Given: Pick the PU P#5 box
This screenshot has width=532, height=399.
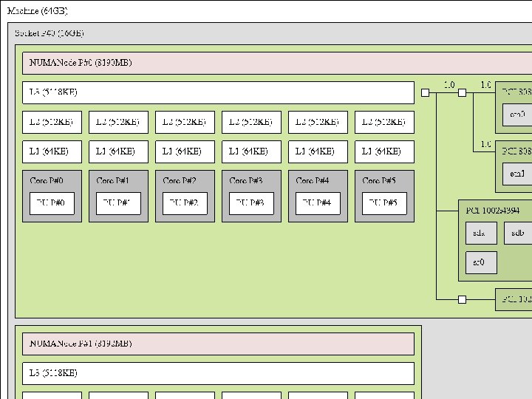Looking at the screenshot, I should pyautogui.click(x=384, y=204).
